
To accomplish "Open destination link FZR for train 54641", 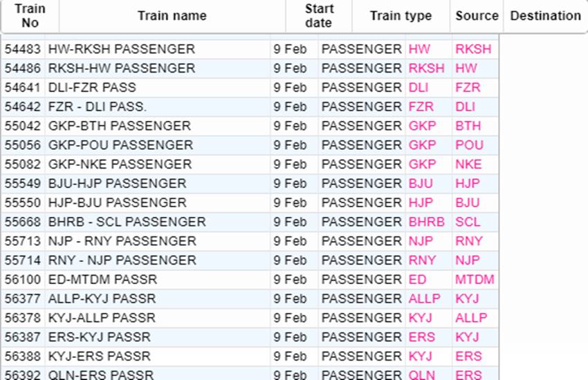I will pos(468,88).
